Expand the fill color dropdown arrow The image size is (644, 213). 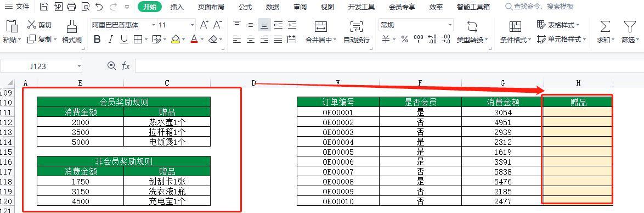click(183, 40)
